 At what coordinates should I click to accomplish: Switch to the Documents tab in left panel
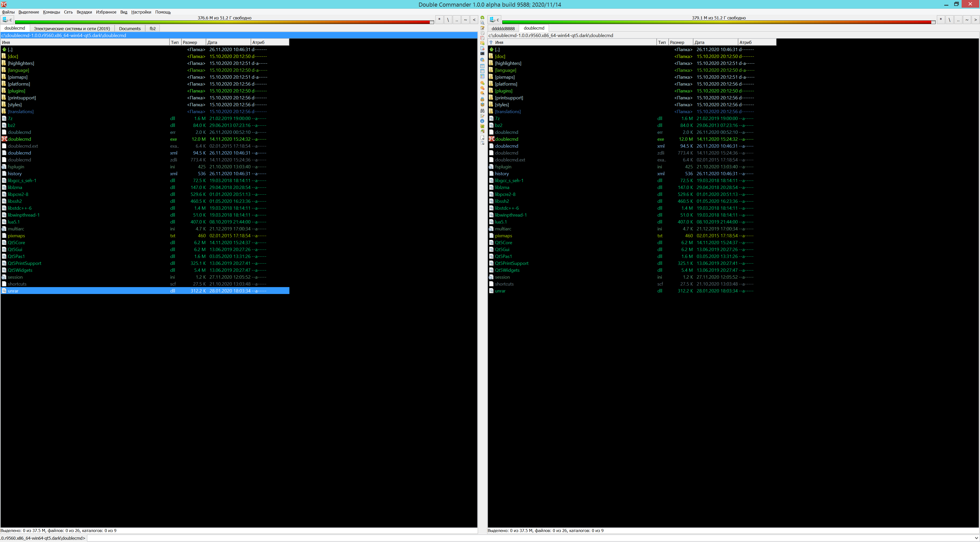point(130,29)
